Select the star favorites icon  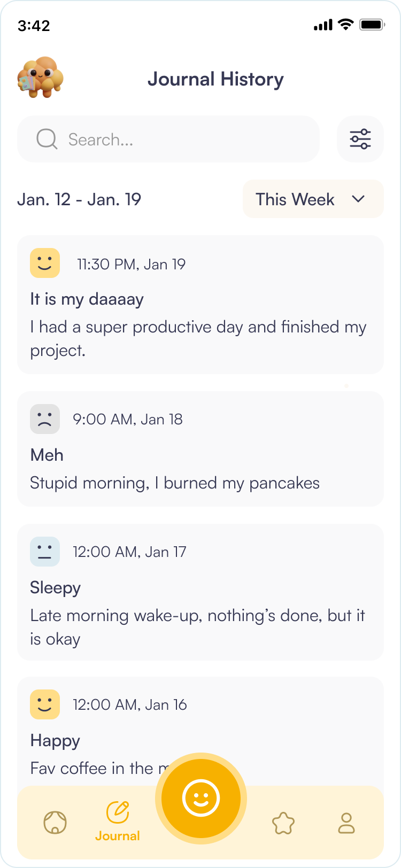tap(284, 823)
